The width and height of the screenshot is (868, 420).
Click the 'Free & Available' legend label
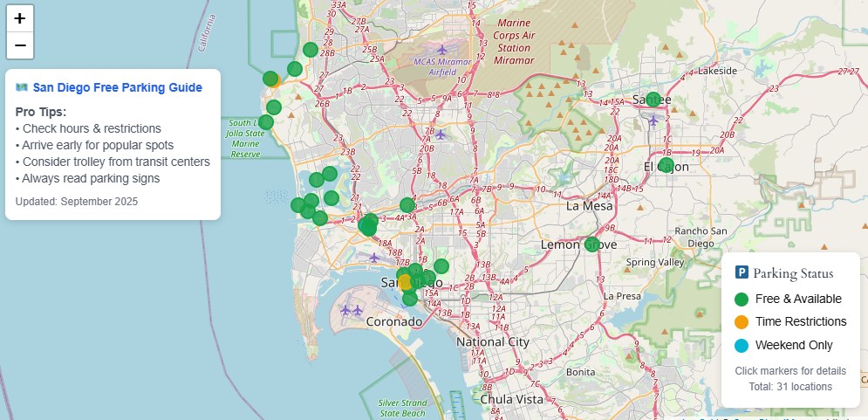click(x=798, y=300)
